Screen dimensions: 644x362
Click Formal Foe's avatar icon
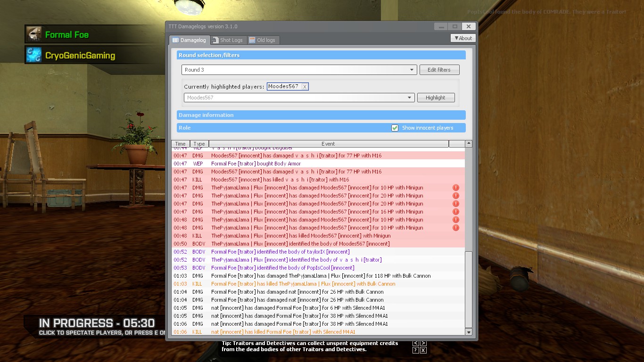(34, 34)
